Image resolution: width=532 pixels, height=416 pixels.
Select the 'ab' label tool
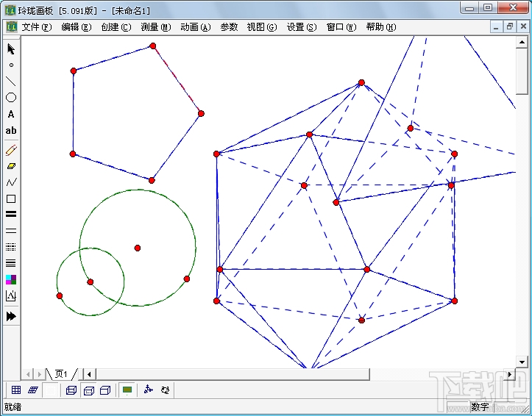[x=11, y=130]
